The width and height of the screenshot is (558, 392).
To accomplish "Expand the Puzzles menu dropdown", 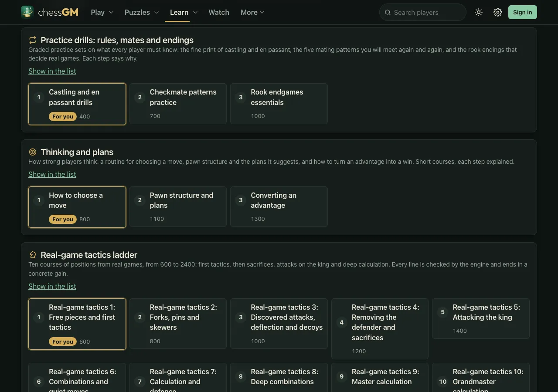I will (141, 12).
